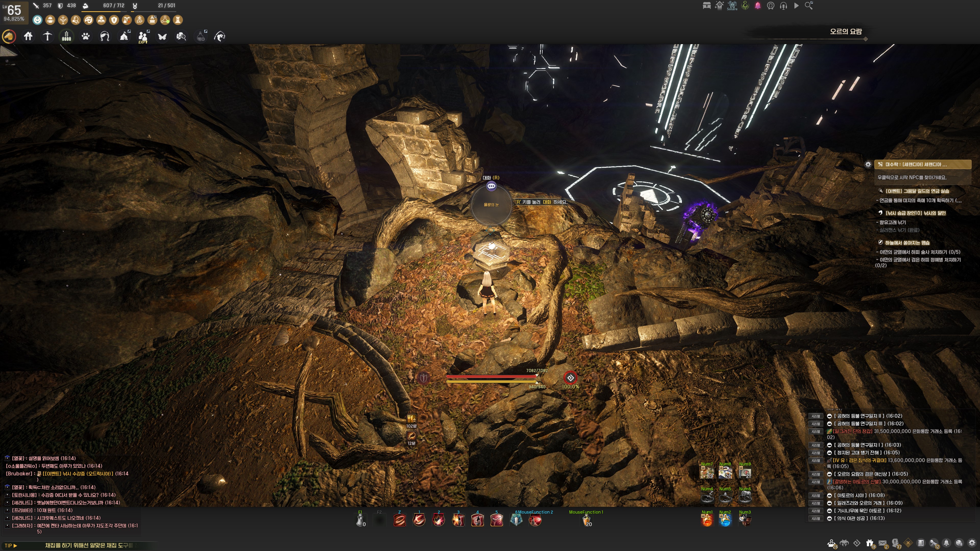Toggle the pink bell notification icon
The height and width of the screenshot is (551, 980).
tap(758, 6)
